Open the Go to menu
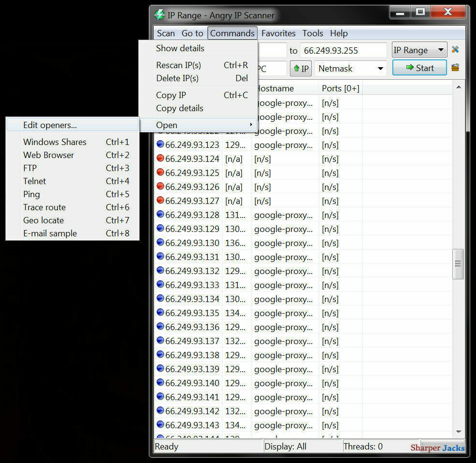Screen dimensions: 476x463 click(x=192, y=33)
